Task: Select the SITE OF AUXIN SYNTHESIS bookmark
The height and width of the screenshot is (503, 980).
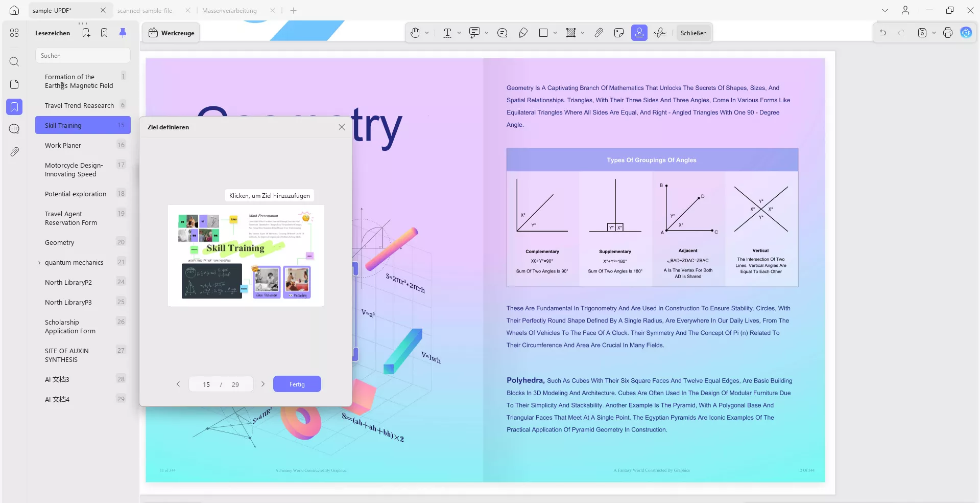Action: tap(83, 355)
